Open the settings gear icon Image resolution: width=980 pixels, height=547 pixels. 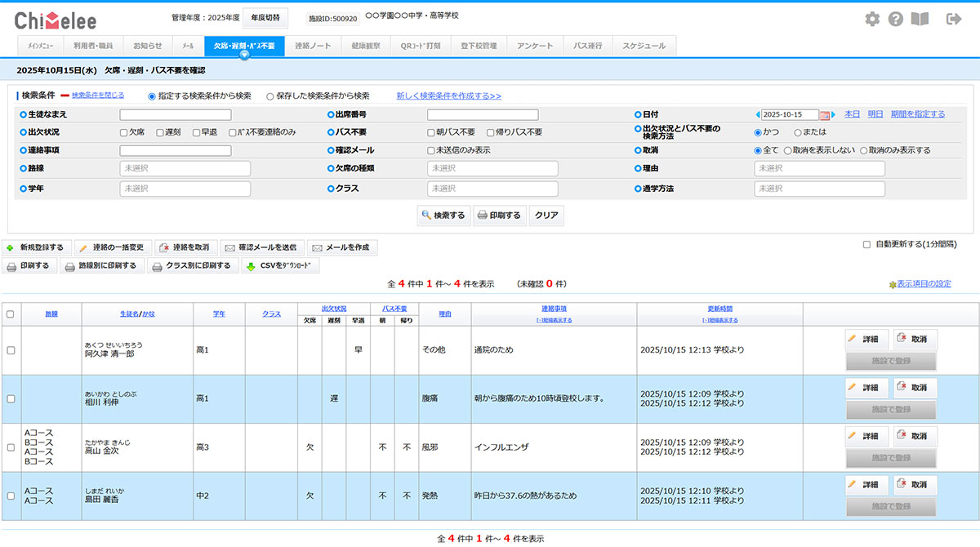tap(872, 18)
